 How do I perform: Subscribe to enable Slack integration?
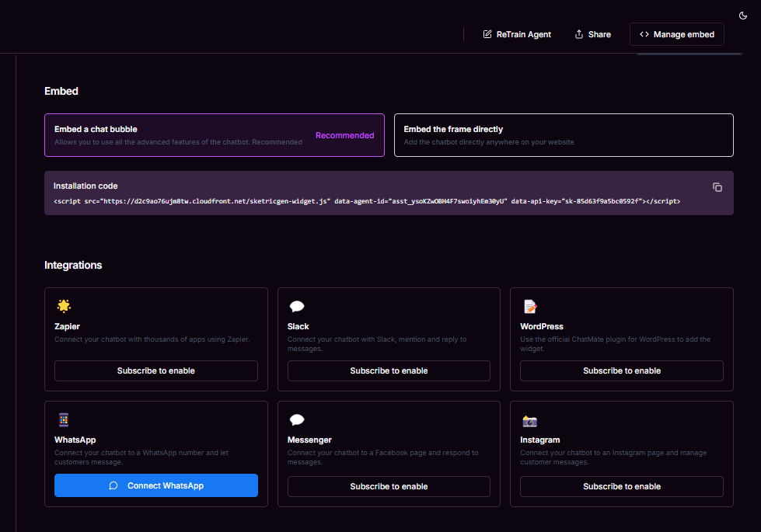pyautogui.click(x=389, y=370)
